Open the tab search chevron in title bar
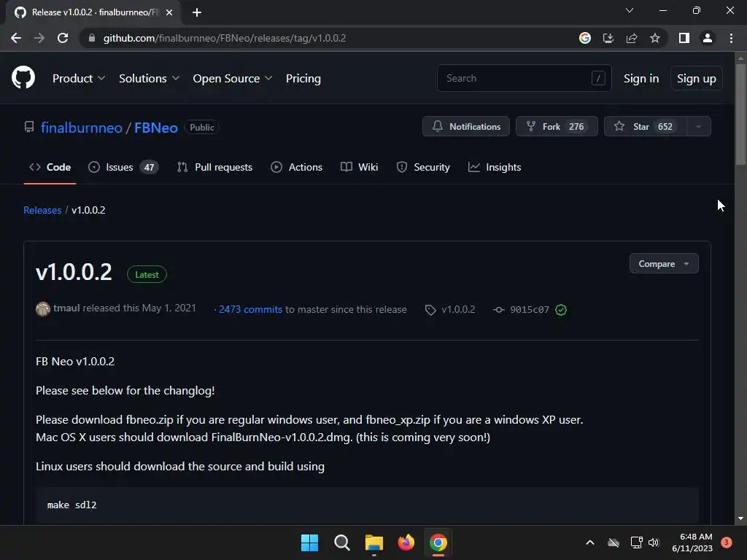Image resolution: width=747 pixels, height=560 pixels. 630,10
